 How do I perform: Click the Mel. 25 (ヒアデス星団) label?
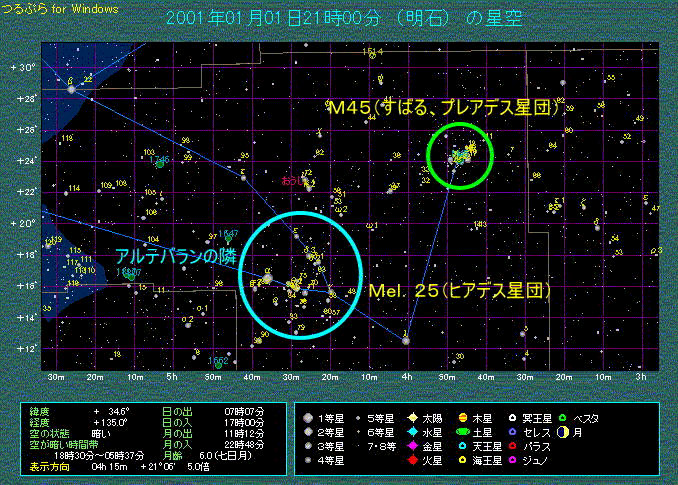coord(459,291)
